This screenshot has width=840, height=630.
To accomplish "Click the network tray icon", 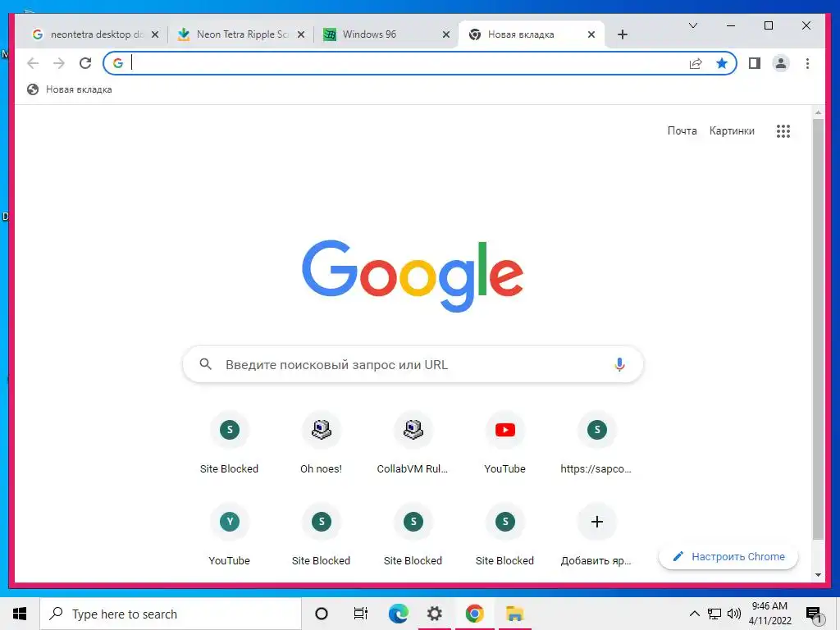I will point(714,614).
